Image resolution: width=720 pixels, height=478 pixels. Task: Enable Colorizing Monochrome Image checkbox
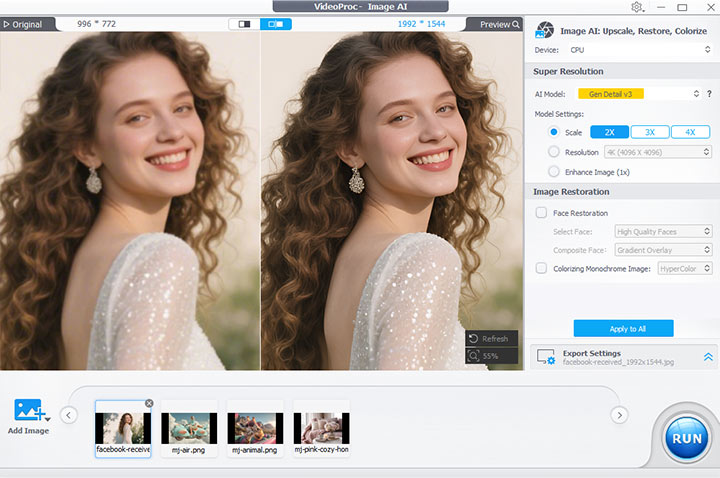pyautogui.click(x=541, y=268)
